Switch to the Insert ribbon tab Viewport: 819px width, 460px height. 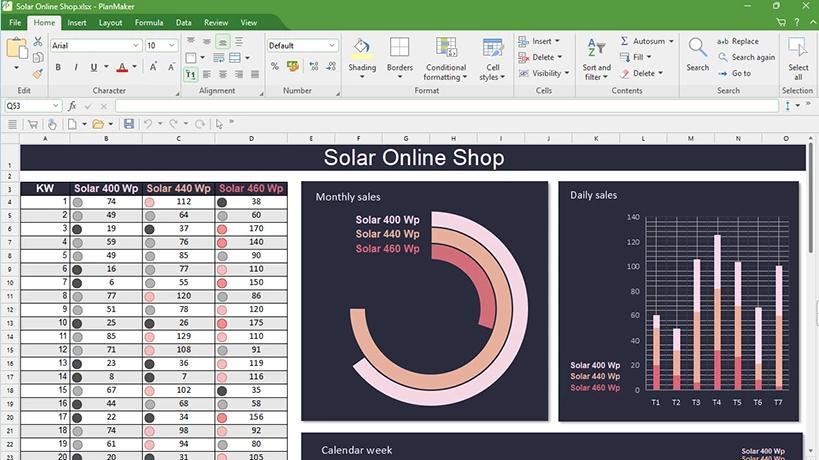tap(77, 22)
